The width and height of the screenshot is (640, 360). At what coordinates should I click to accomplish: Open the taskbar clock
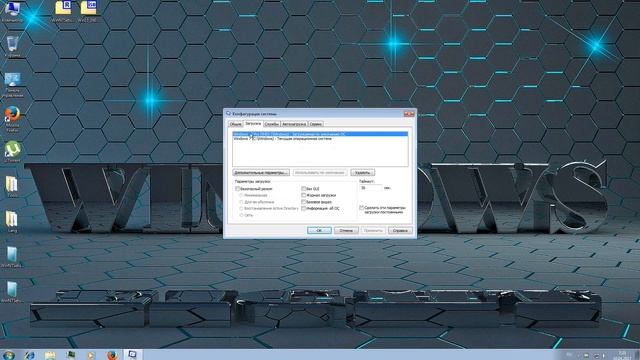622,355
